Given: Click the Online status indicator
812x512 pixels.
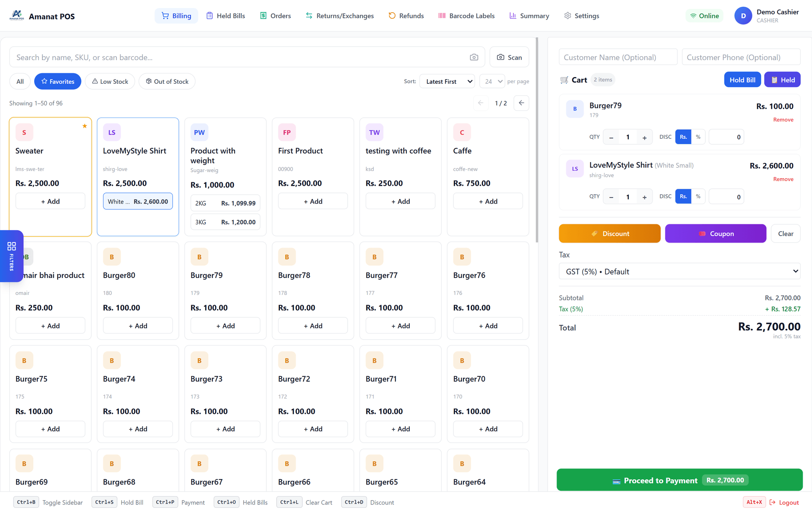Looking at the screenshot, I should point(704,16).
